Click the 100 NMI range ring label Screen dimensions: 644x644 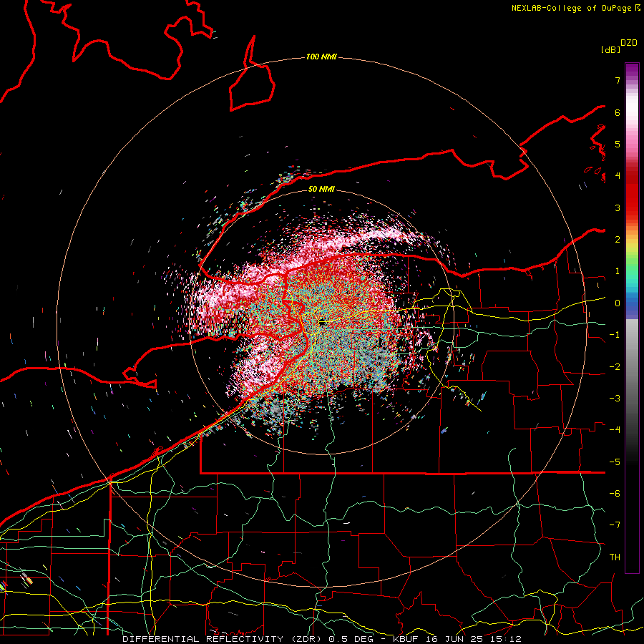(x=321, y=57)
